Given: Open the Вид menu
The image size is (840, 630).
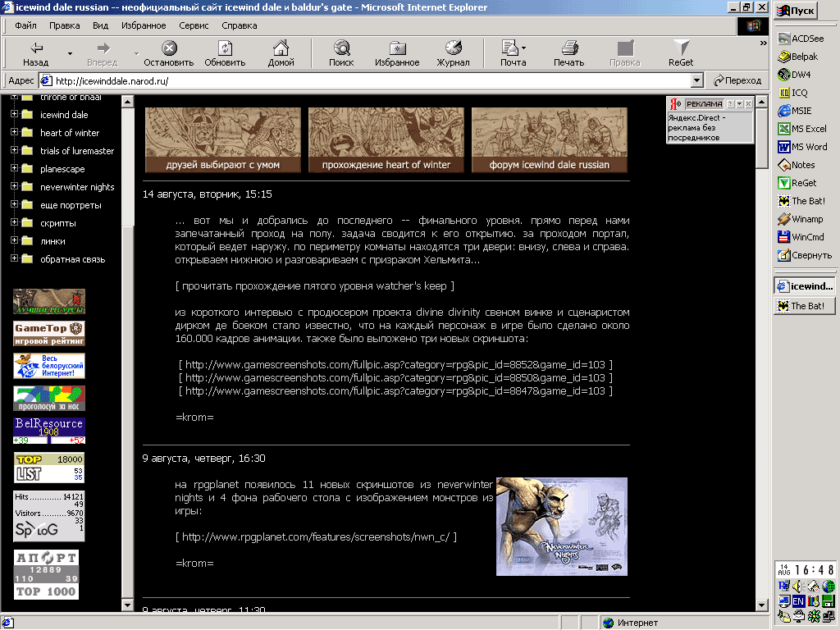Looking at the screenshot, I should (100, 25).
